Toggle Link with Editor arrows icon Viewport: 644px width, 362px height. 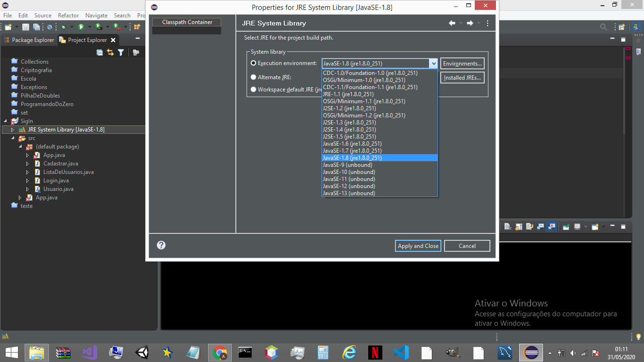pyautogui.click(x=110, y=52)
